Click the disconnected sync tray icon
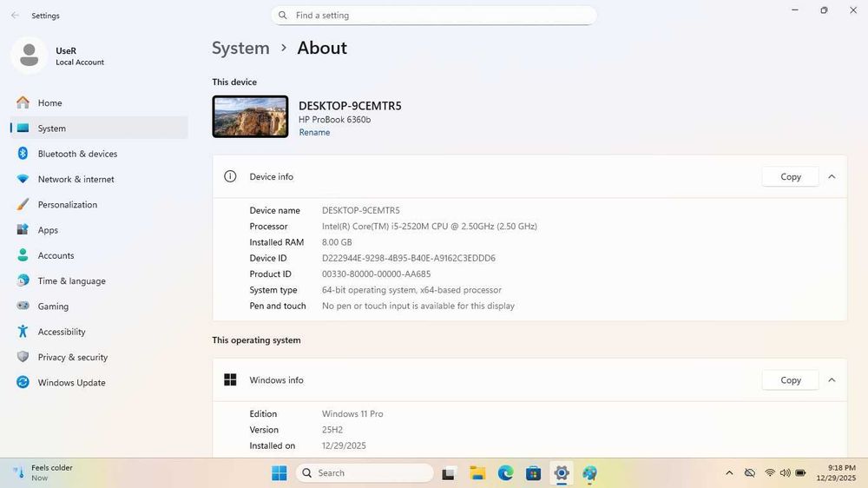This screenshot has height=488, width=868. pos(750,473)
